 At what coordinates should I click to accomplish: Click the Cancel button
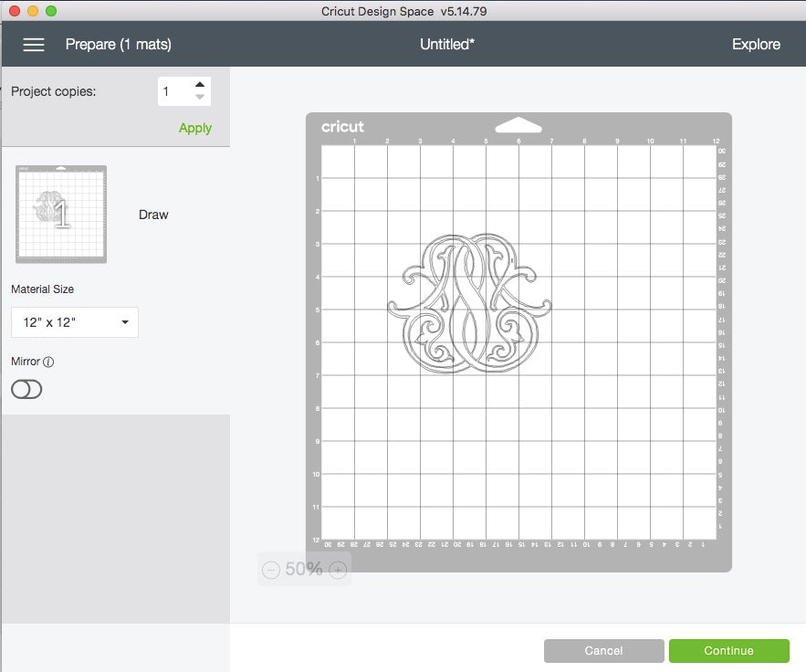pyautogui.click(x=603, y=651)
